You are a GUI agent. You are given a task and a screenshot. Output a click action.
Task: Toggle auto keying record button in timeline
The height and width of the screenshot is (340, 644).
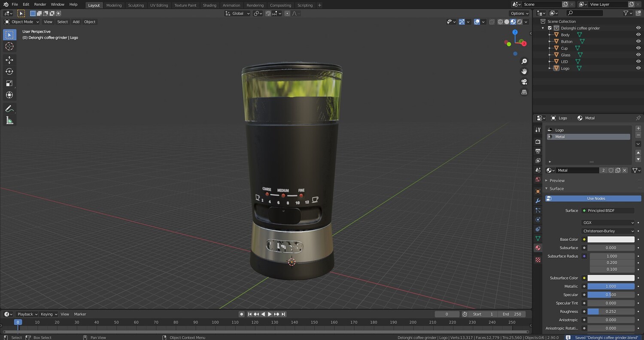tap(242, 314)
